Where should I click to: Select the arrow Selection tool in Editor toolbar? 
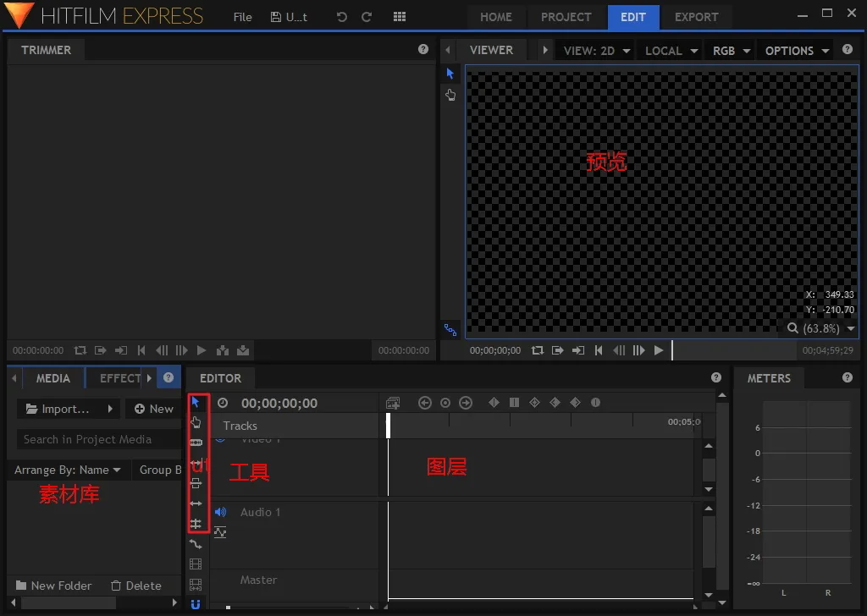[196, 402]
